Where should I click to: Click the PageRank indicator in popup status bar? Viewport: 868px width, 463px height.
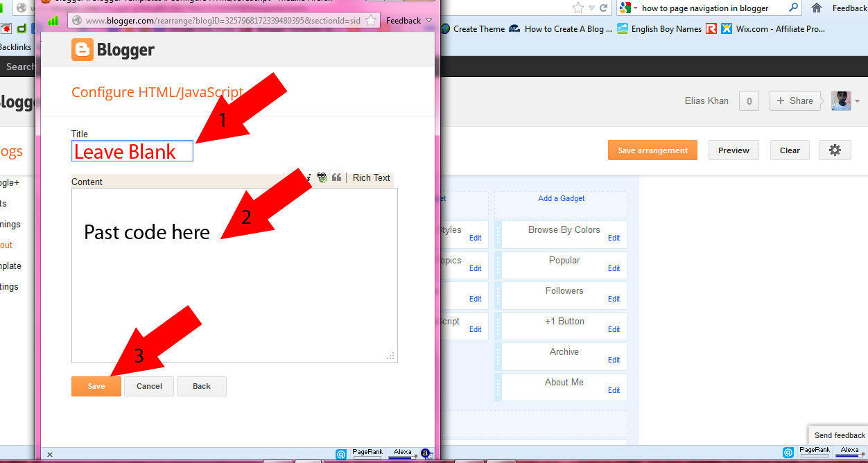pyautogui.click(x=367, y=454)
